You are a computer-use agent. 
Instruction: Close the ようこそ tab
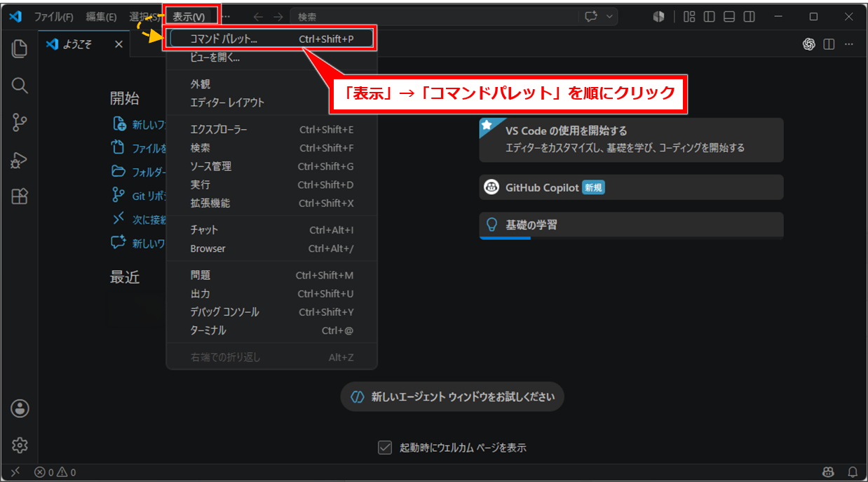tap(118, 44)
